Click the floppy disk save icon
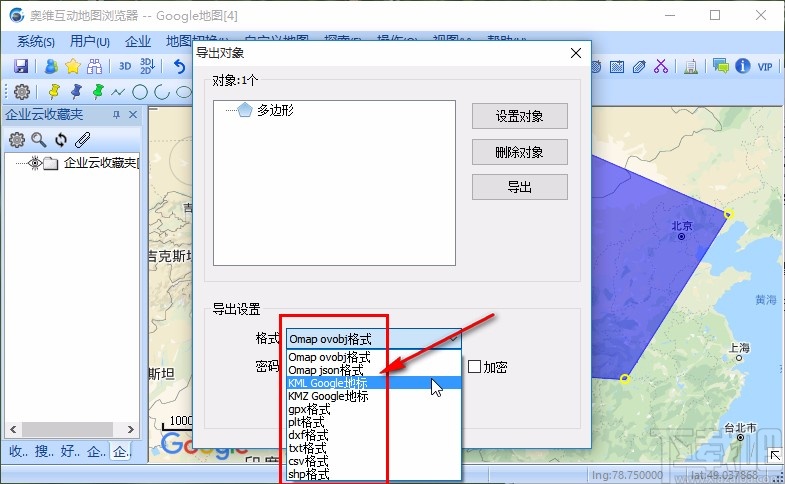The height and width of the screenshot is (484, 785). click(21, 66)
